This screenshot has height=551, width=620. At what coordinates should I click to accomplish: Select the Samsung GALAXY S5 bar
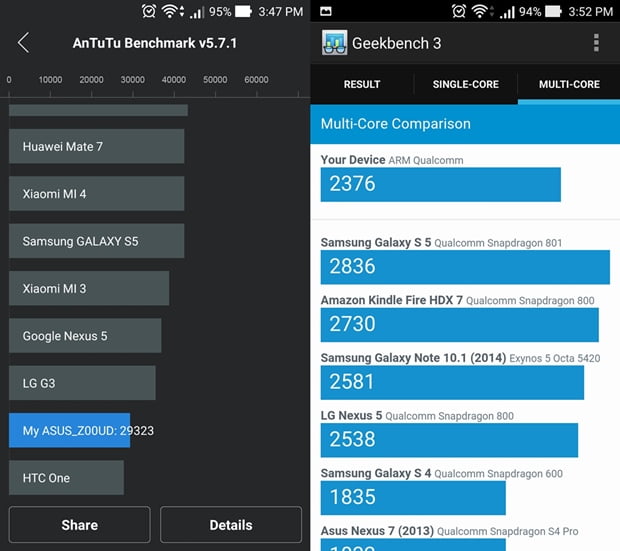click(96, 241)
